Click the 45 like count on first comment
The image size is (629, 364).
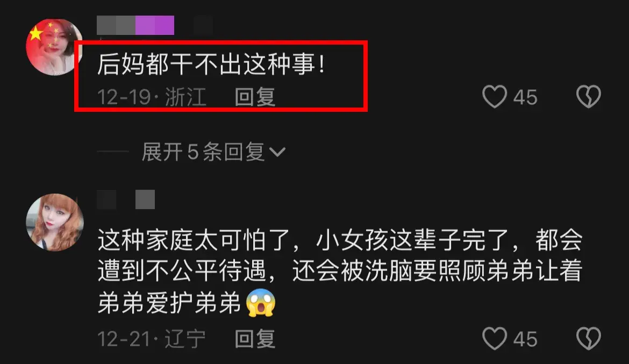click(525, 97)
